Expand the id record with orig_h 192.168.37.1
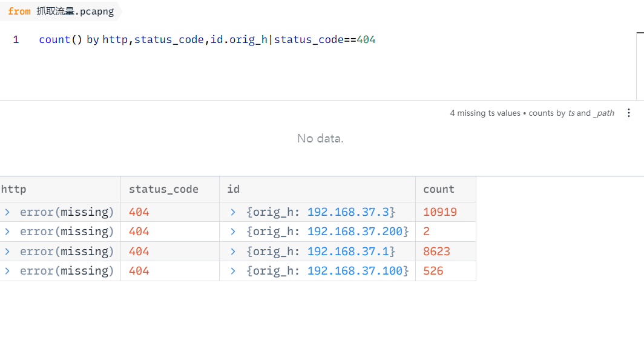Image resolution: width=644 pixels, height=337 pixels. (234, 252)
